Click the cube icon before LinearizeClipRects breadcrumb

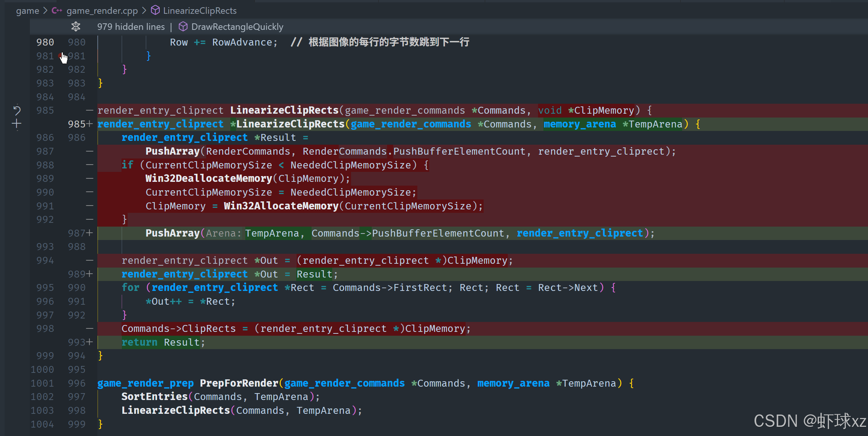pos(155,10)
